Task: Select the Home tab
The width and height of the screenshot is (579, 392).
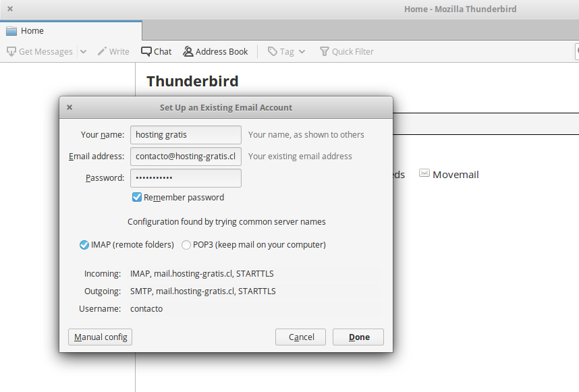Action: (x=71, y=30)
